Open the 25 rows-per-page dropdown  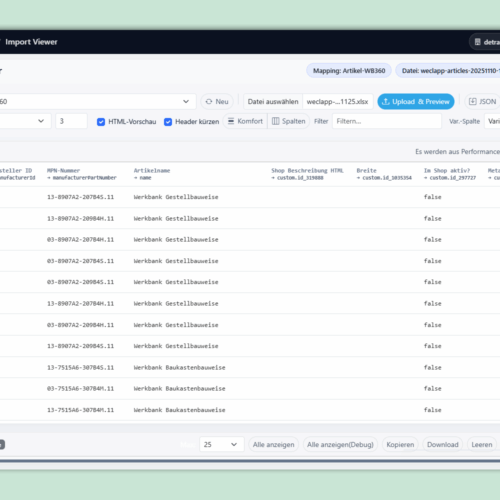[222, 444]
